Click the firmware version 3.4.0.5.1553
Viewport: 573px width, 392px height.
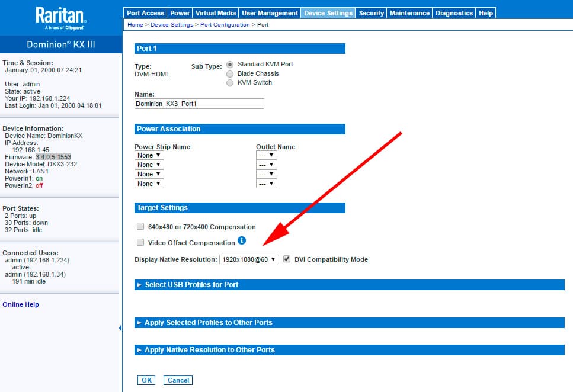point(53,157)
